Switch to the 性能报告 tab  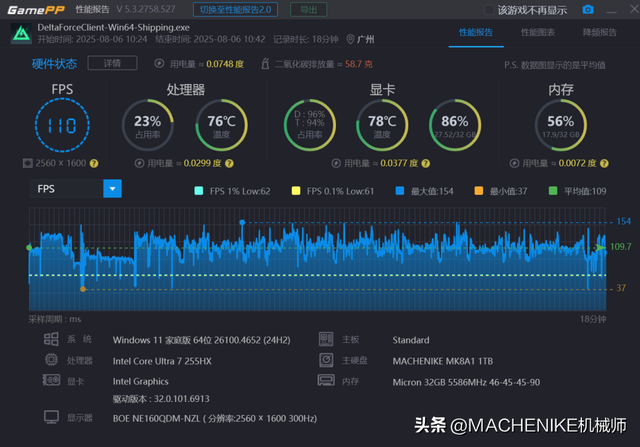click(476, 32)
